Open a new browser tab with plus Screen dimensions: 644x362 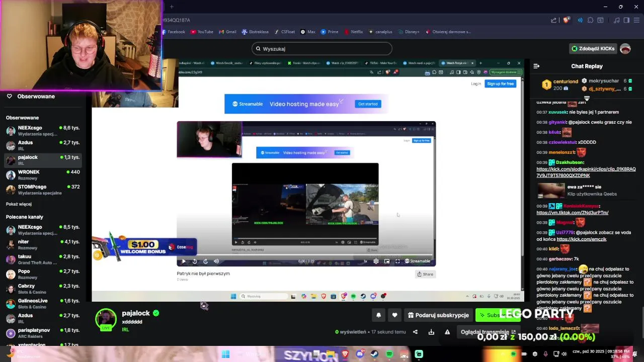(x=172, y=7)
